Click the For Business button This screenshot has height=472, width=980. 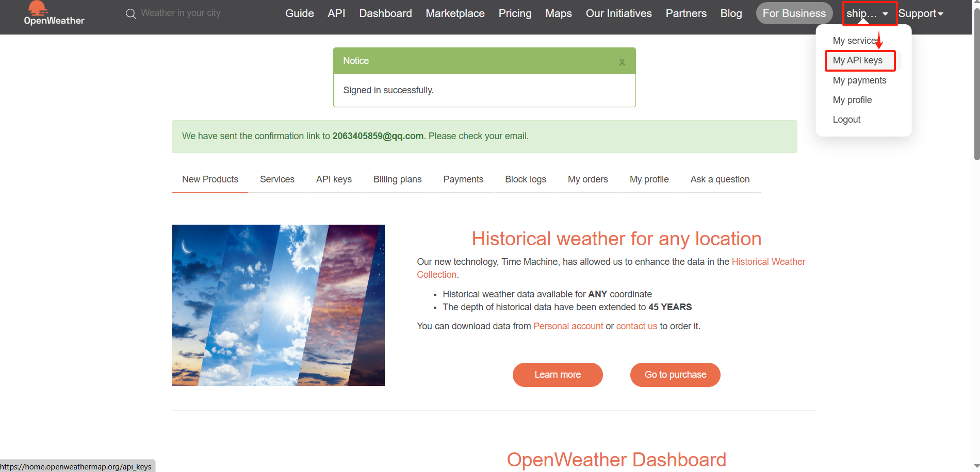[794, 13]
